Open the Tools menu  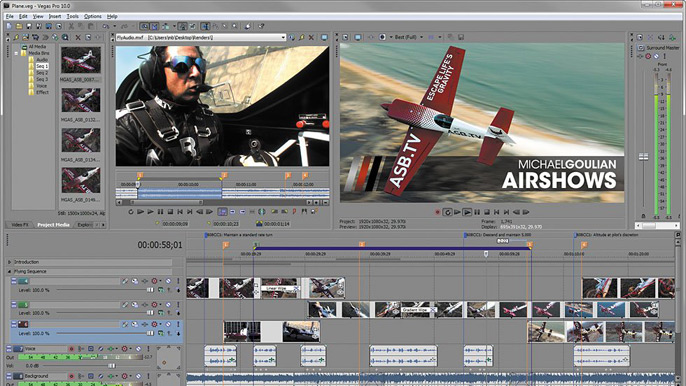point(73,16)
